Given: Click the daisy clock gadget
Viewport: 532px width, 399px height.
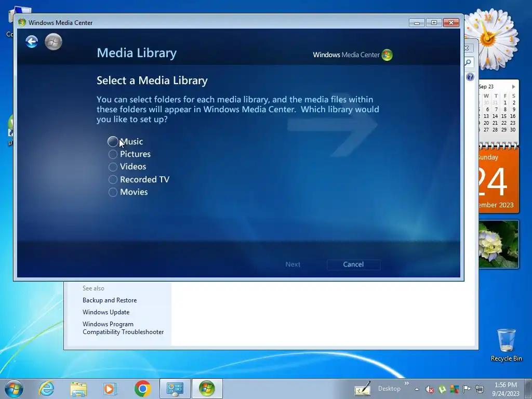Looking at the screenshot, I should [491, 39].
